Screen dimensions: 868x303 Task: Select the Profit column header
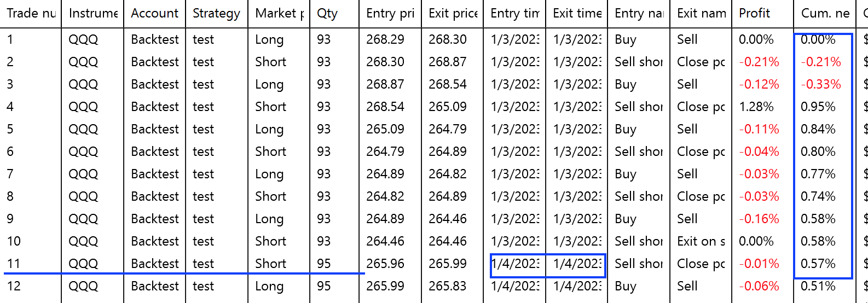(x=754, y=13)
